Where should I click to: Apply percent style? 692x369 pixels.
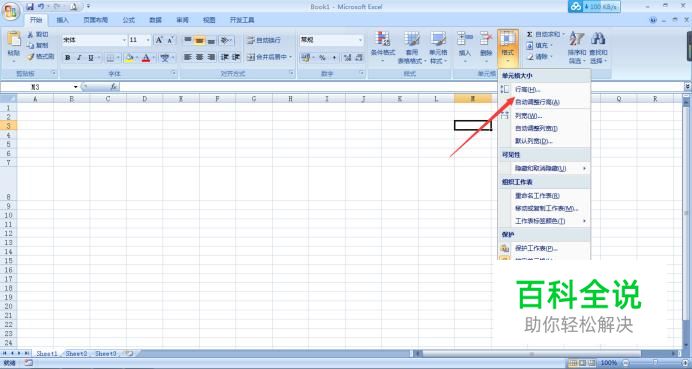[322, 57]
